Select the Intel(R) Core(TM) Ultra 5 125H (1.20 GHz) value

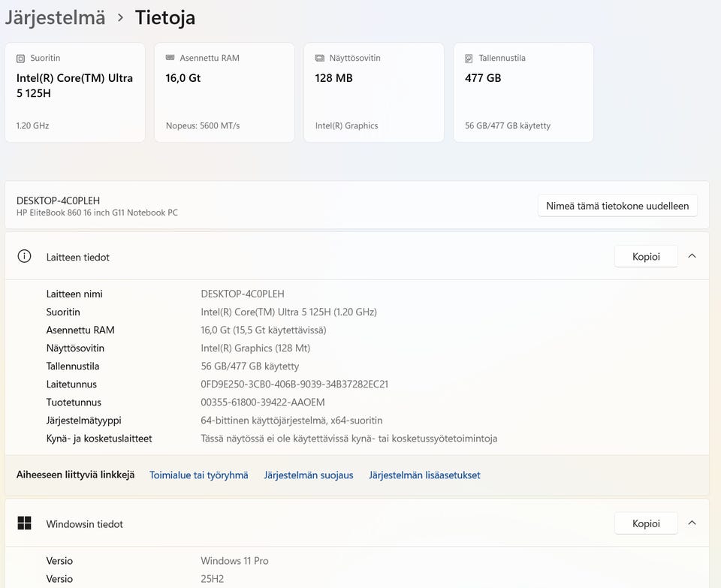[288, 312]
